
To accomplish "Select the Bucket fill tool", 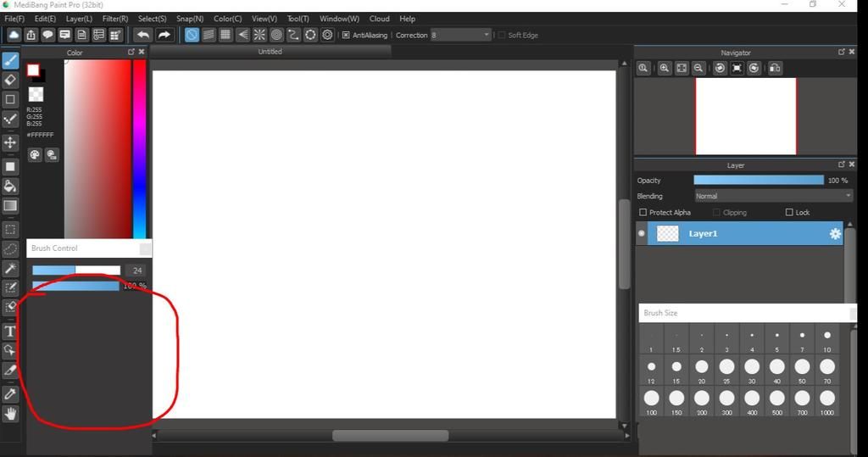I will click(x=10, y=187).
